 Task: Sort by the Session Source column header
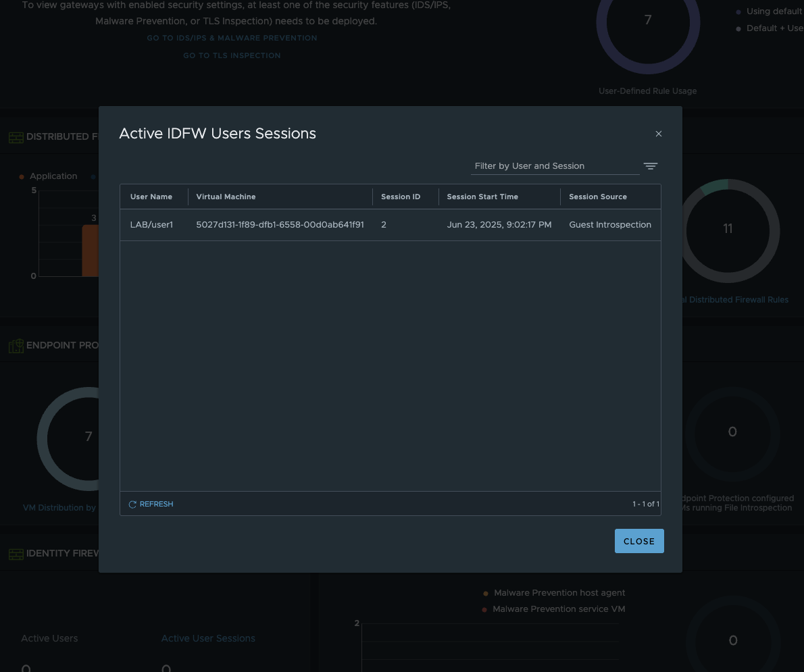[598, 197]
